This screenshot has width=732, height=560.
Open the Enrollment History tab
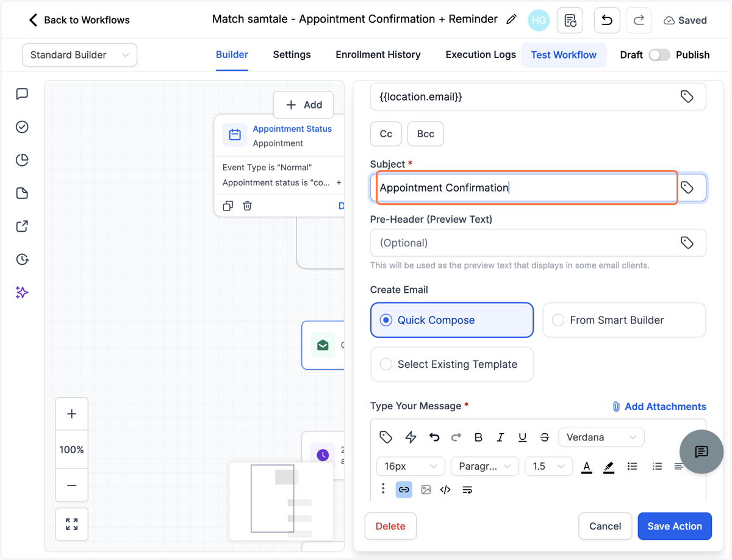pyautogui.click(x=378, y=55)
